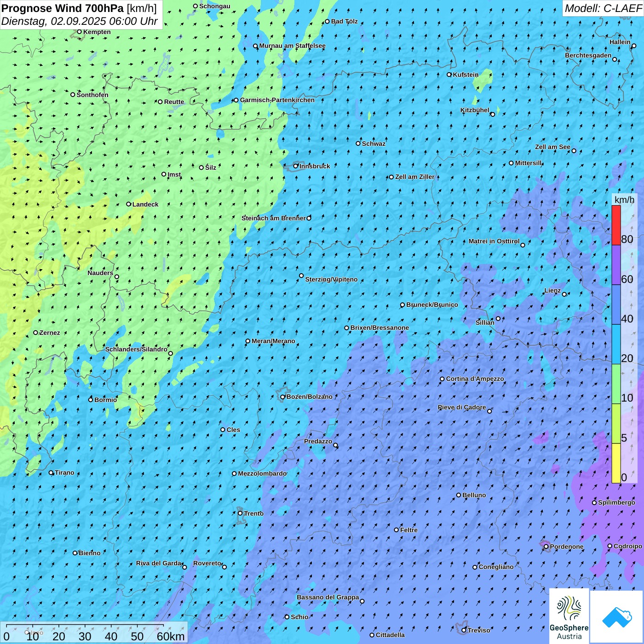Click the 'Murnau am Staffelsee' label
Image resolution: width=644 pixels, height=644 pixels.
click(293, 46)
